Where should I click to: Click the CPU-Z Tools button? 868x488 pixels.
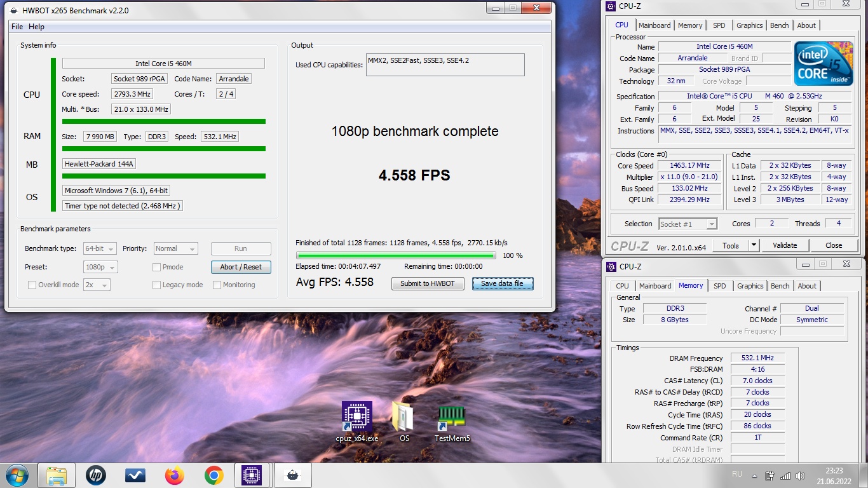731,245
